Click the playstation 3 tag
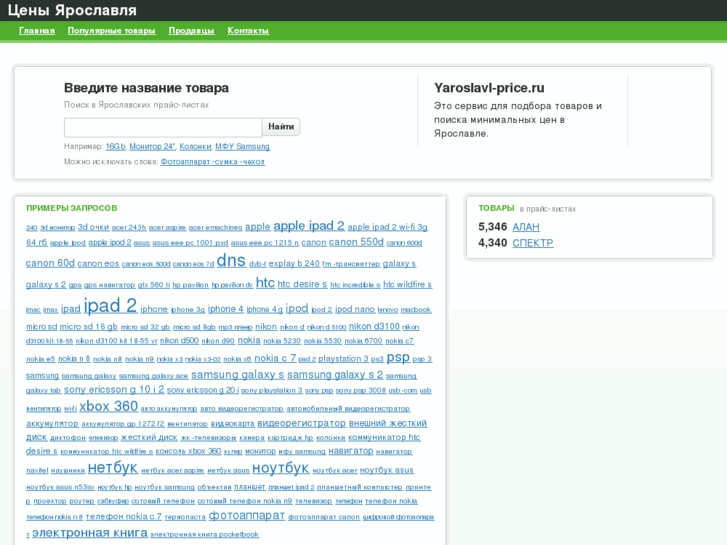Image resolution: width=727 pixels, height=545 pixels. pos(343,359)
